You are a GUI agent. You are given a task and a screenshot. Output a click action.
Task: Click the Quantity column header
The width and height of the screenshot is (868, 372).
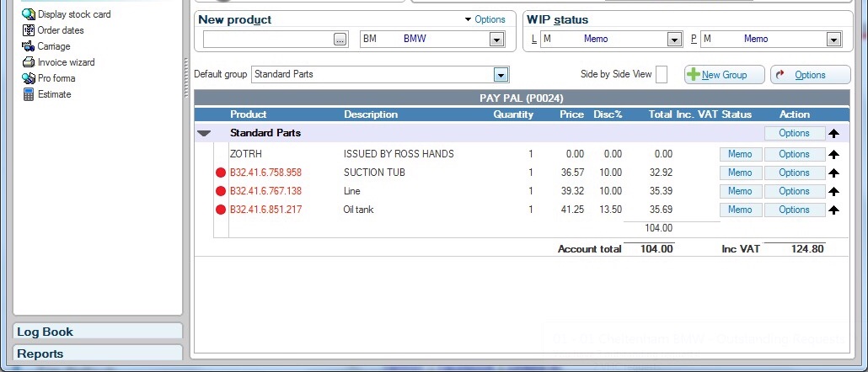pos(513,114)
